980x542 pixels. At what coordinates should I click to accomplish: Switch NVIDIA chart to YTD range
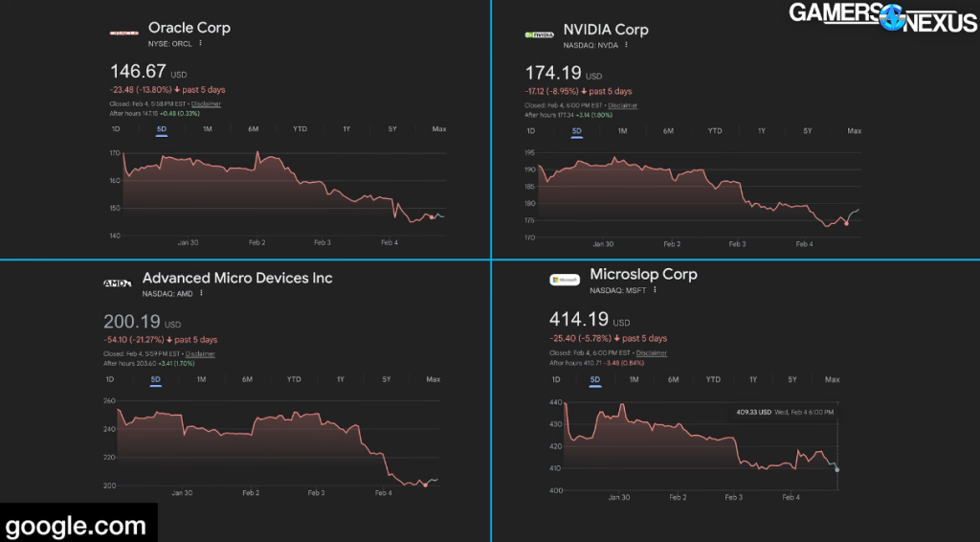coord(715,130)
